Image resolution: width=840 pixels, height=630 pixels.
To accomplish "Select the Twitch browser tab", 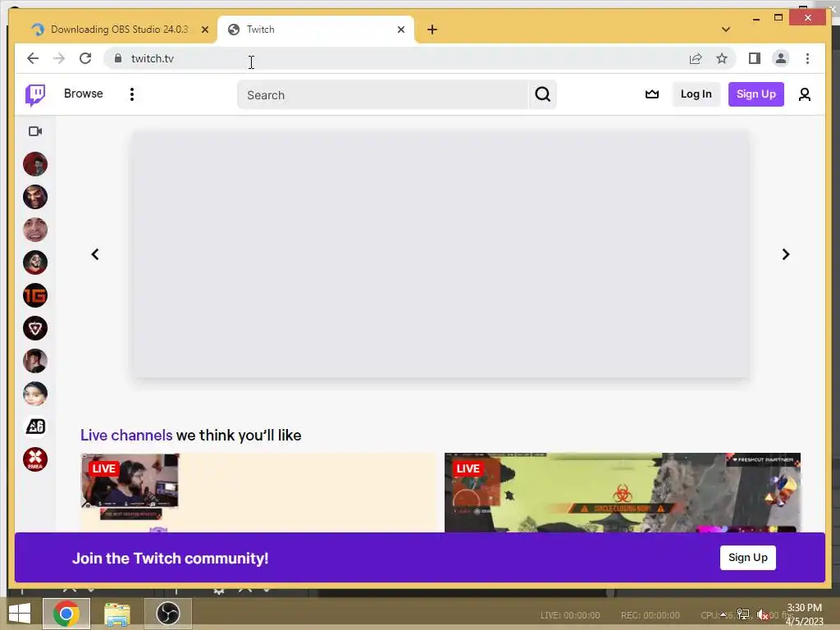I will (315, 30).
